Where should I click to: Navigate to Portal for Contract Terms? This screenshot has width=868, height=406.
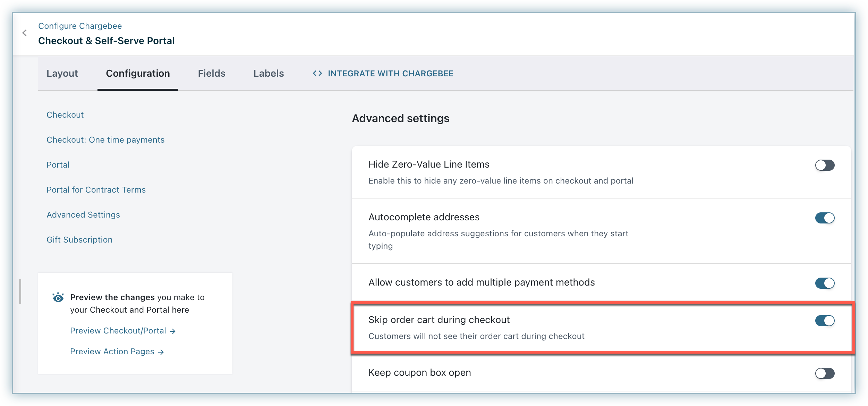[x=96, y=190]
